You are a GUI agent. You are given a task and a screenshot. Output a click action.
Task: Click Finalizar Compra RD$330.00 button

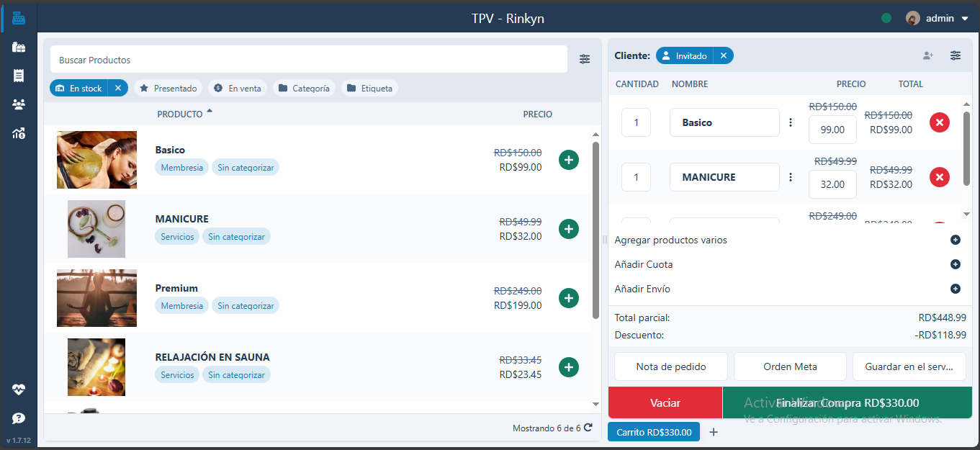(847, 402)
